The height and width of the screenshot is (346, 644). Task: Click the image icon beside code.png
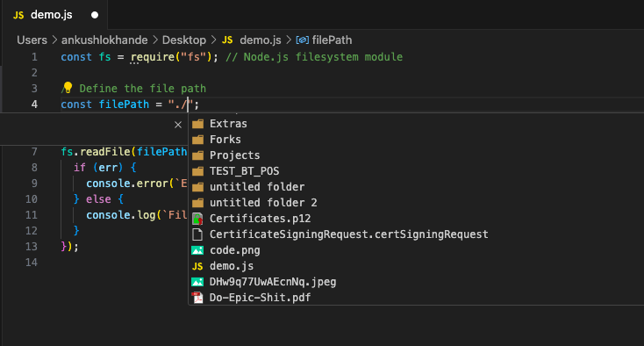(x=197, y=250)
